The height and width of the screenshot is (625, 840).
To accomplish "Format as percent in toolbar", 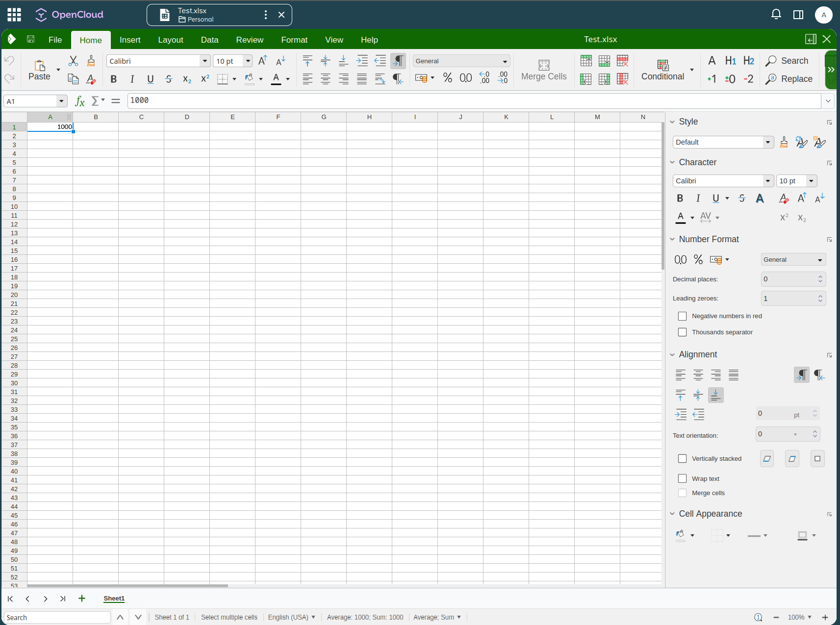I will 448,77.
